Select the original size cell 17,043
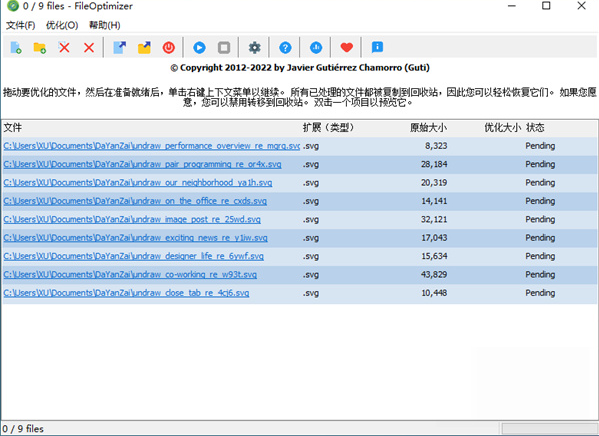 coord(434,238)
